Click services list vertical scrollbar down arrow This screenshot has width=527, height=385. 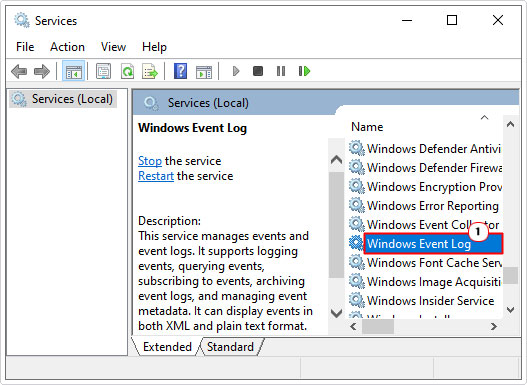click(510, 310)
